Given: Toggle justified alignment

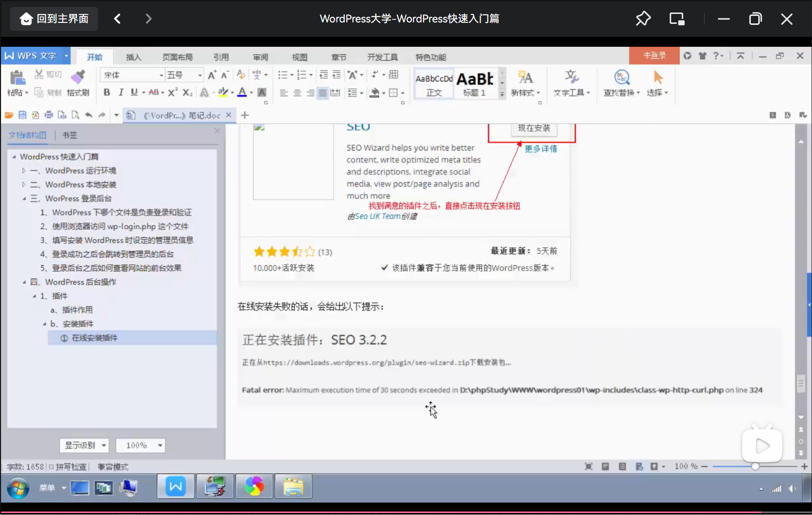Looking at the screenshot, I should click(x=322, y=93).
